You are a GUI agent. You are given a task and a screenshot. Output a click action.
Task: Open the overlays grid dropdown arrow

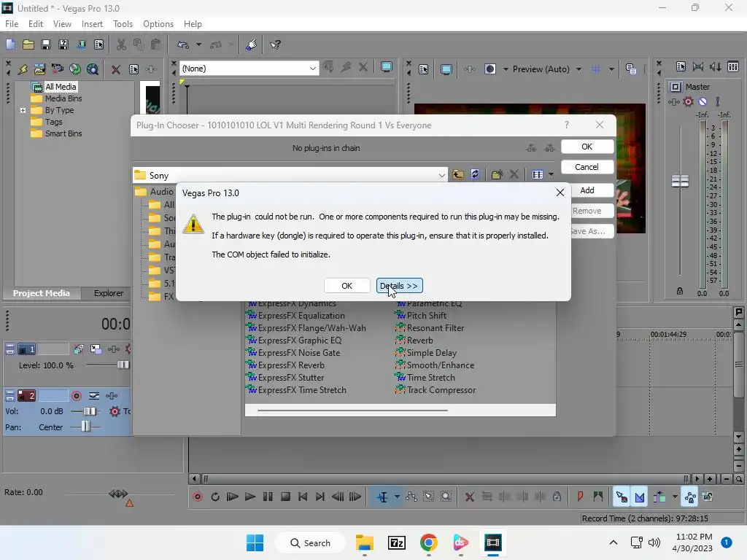pos(611,69)
